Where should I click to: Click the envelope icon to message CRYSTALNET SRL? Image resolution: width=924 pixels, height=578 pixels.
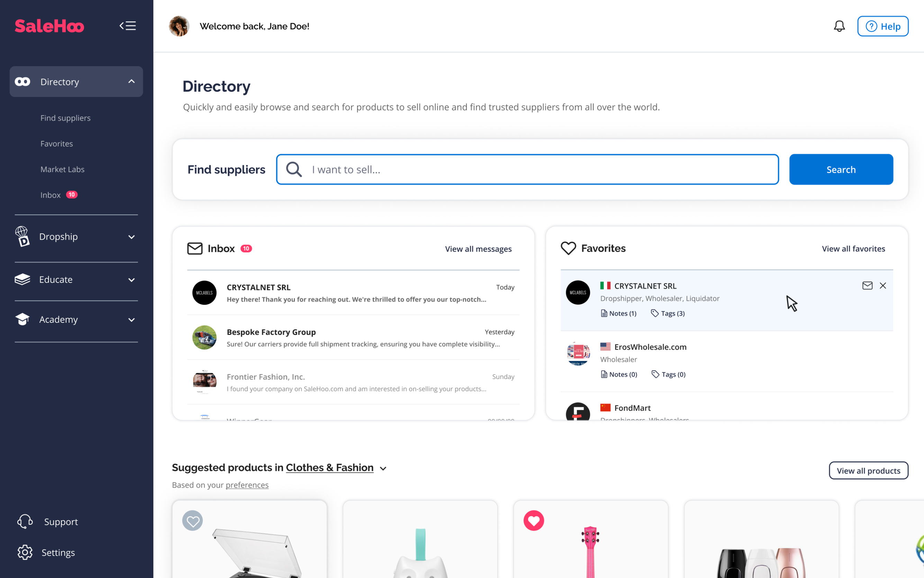pos(867,285)
